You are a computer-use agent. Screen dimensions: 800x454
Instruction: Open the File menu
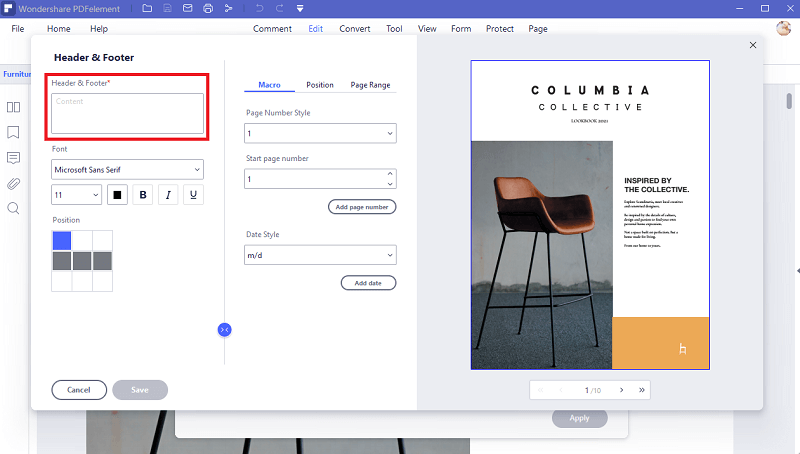click(x=18, y=29)
